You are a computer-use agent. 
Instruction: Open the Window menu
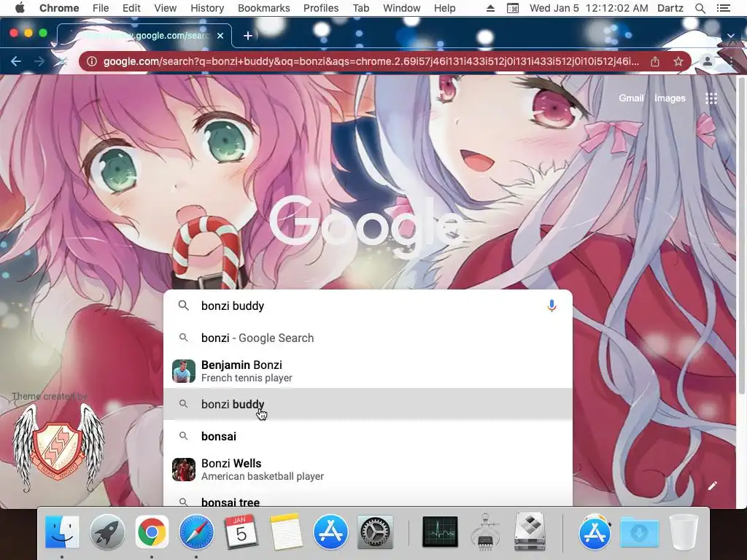[x=402, y=8]
